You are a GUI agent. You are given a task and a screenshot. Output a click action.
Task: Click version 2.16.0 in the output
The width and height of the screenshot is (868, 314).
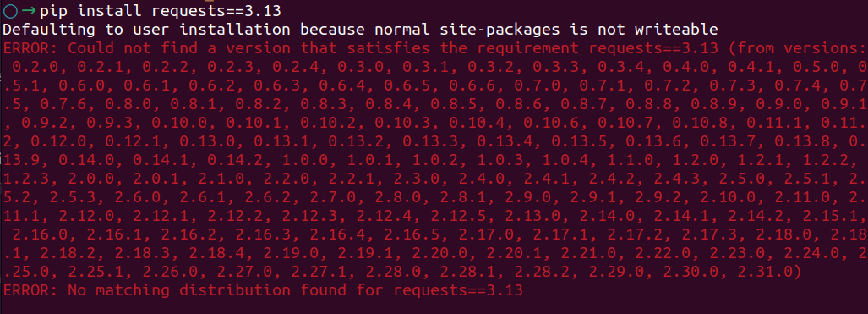pos(40,234)
